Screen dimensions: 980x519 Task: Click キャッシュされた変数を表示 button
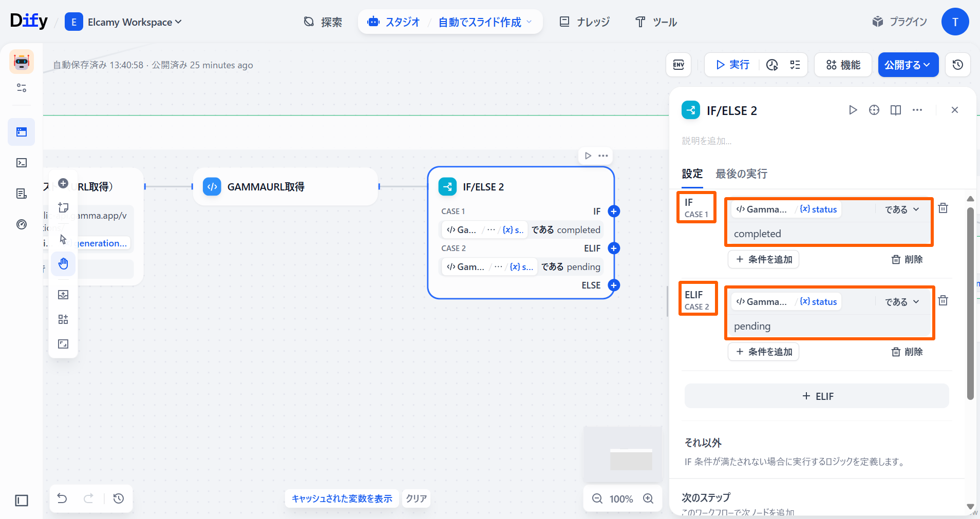[342, 498]
